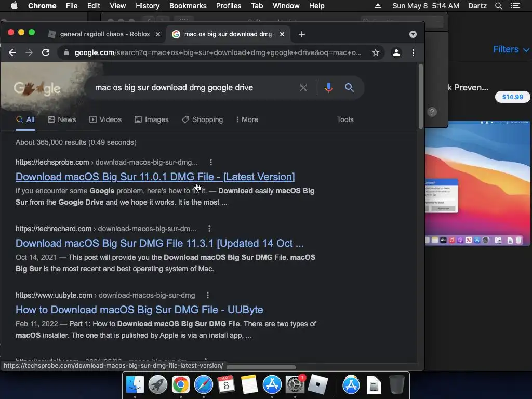Viewport: 532px width, 399px height.
Task: View site info via the lock icon
Action: 66,52
